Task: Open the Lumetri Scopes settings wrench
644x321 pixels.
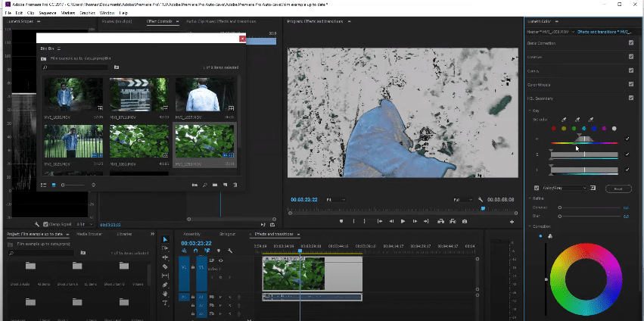Action: [x=37, y=224]
